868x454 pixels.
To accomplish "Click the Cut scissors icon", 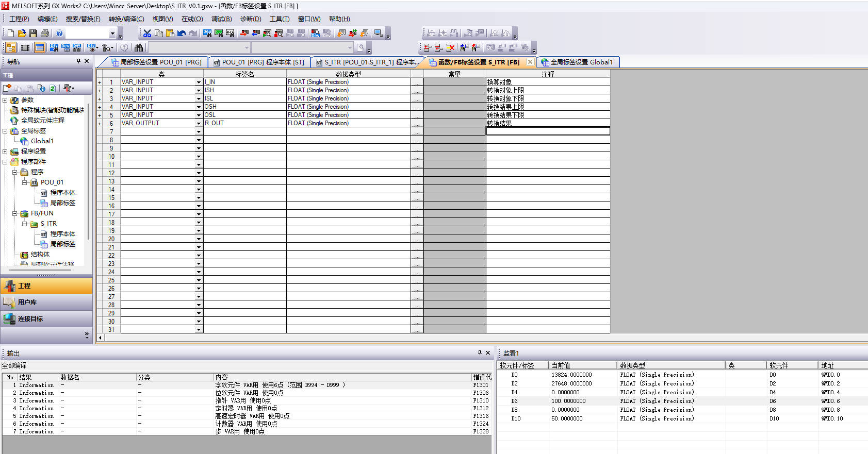I will 148,33.
